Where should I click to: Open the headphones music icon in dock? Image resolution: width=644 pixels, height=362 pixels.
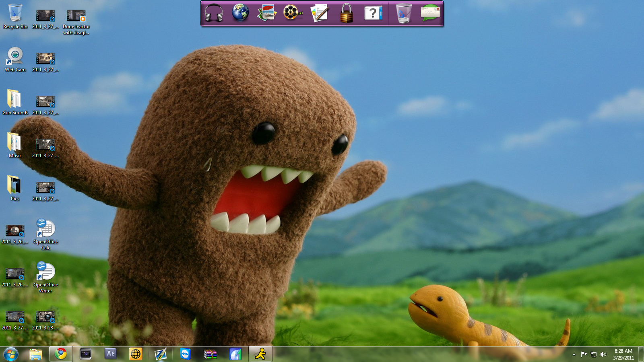214,13
